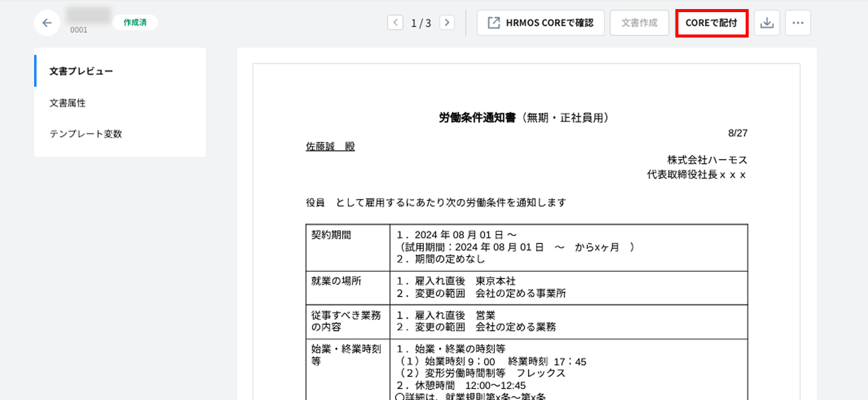Go to next document chevron
The height and width of the screenshot is (400, 868).
pos(447,23)
